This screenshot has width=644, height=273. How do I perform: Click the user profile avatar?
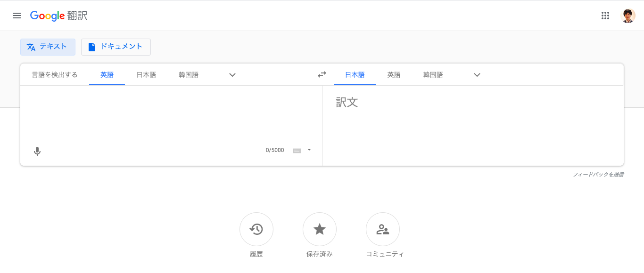(628, 16)
